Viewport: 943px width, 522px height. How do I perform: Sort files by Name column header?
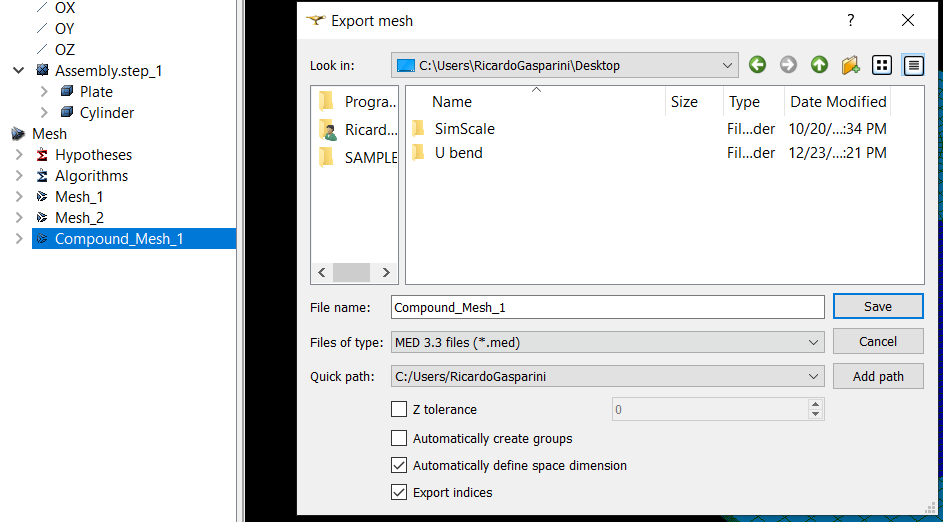[452, 102]
